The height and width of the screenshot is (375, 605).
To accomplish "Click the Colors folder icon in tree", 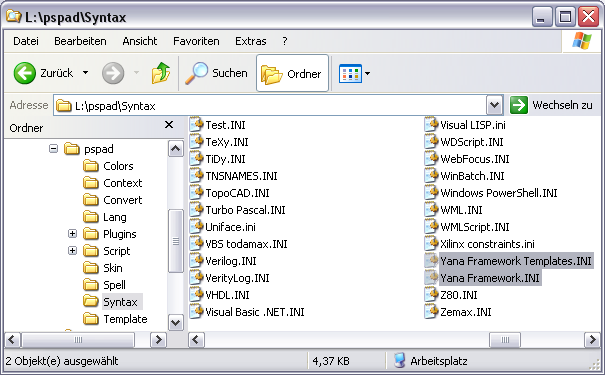I will click(x=91, y=166).
